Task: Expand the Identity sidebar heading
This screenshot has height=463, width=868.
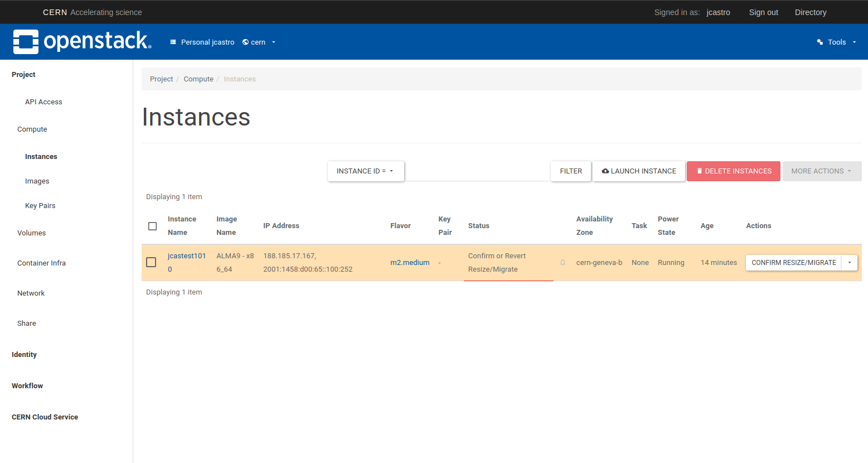Action: tap(24, 355)
